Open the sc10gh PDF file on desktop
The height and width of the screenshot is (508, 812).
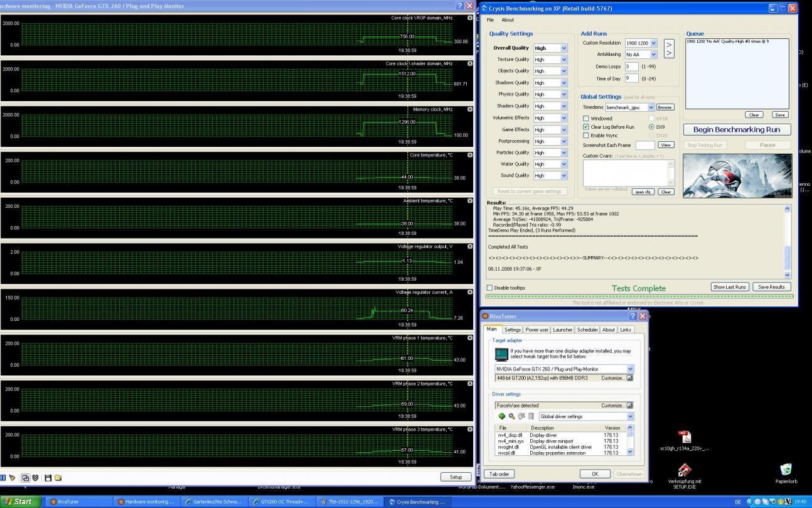[x=685, y=441]
